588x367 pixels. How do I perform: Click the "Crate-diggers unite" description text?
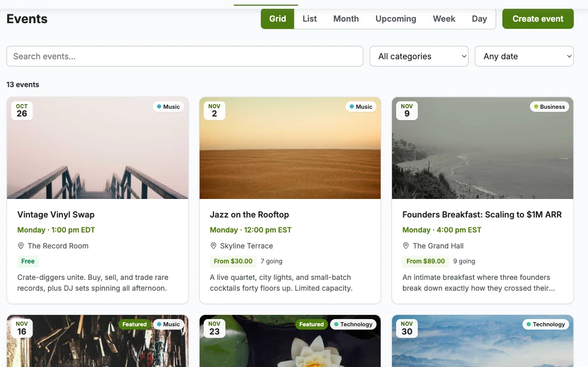[x=93, y=282]
